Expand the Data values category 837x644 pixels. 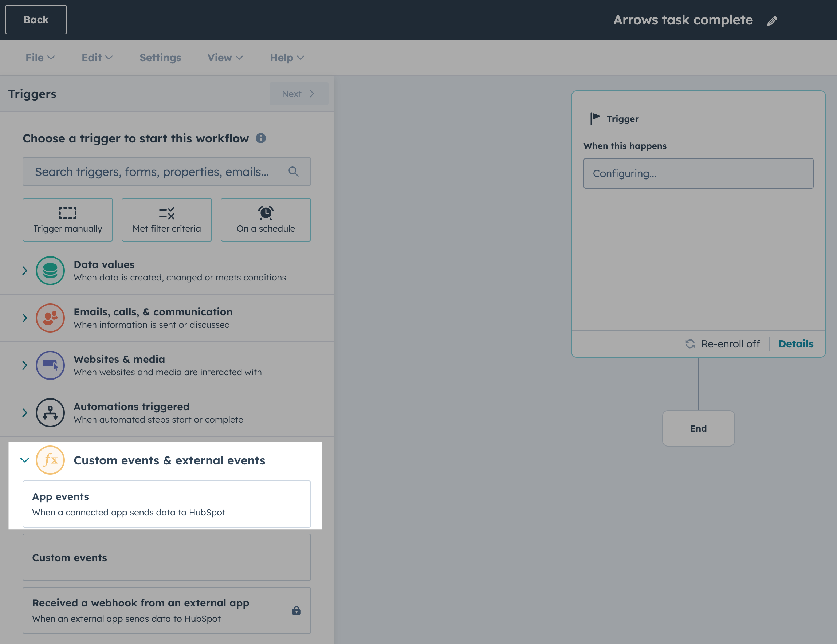pos(25,271)
